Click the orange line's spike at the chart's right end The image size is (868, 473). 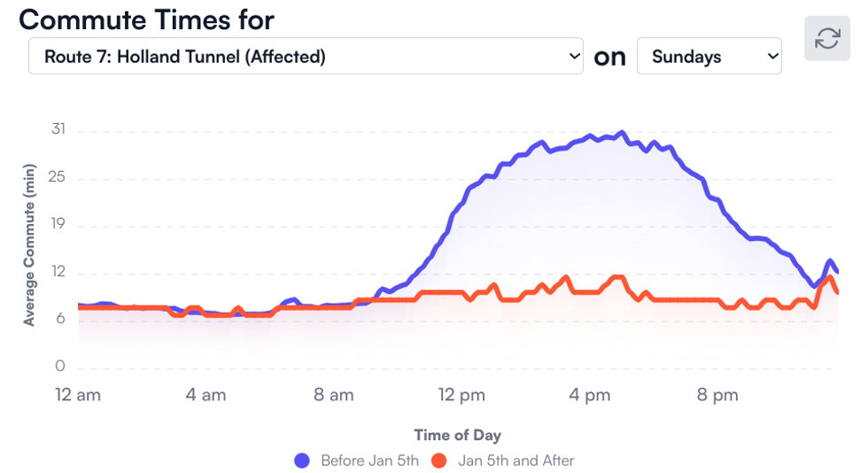[831, 278]
